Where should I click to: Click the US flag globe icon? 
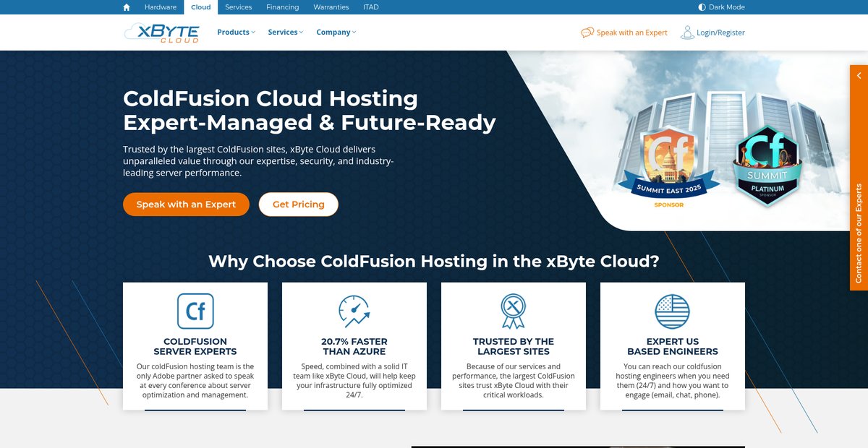pos(673,311)
